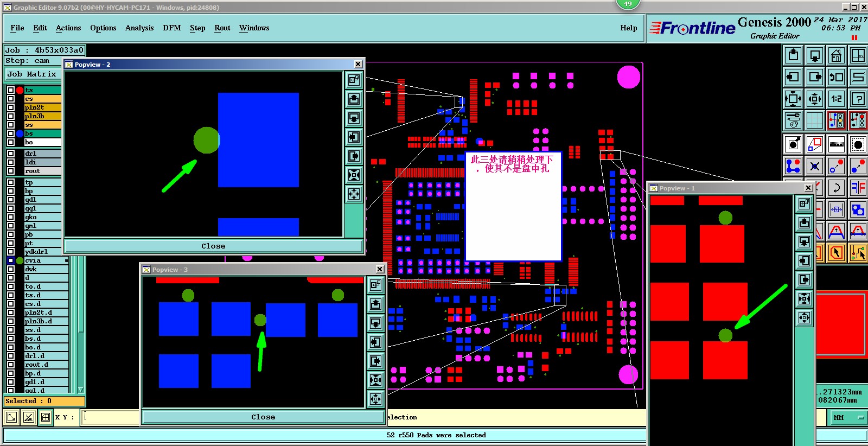868x446 pixels.
Task: Click Close button in Popview-2
Action: 213,246
